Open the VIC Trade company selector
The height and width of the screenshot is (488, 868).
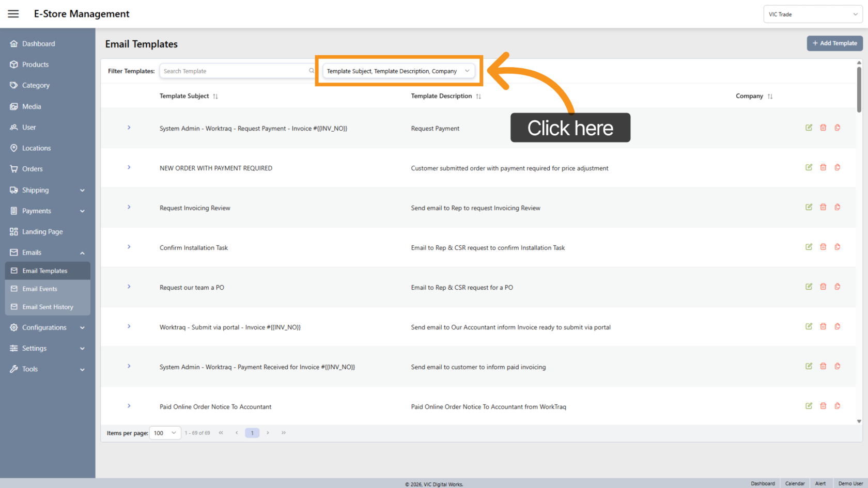pos(812,14)
